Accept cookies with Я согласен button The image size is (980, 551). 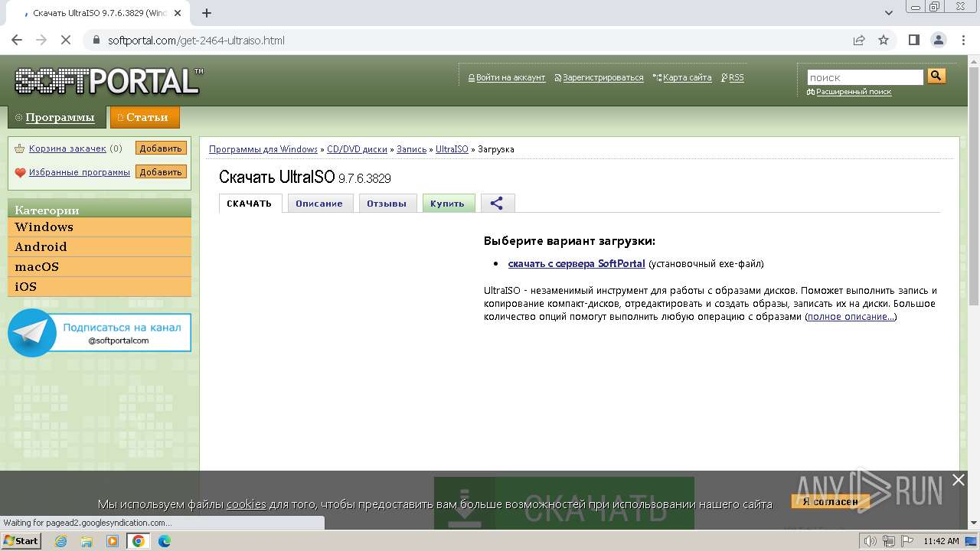point(831,502)
